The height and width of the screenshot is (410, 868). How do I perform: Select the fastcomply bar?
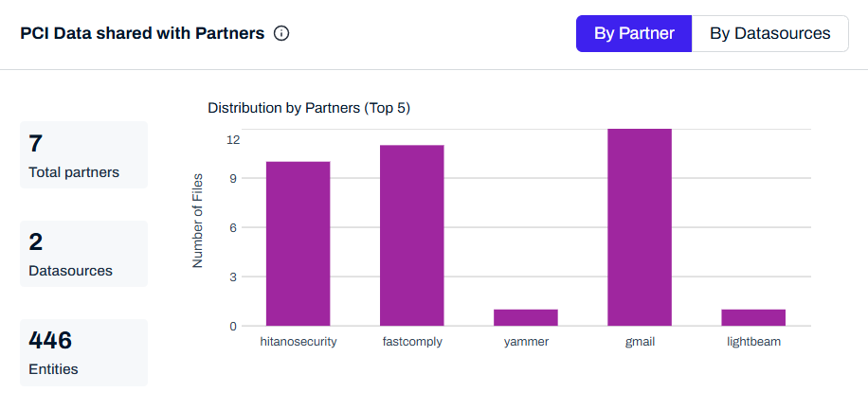(x=412, y=235)
